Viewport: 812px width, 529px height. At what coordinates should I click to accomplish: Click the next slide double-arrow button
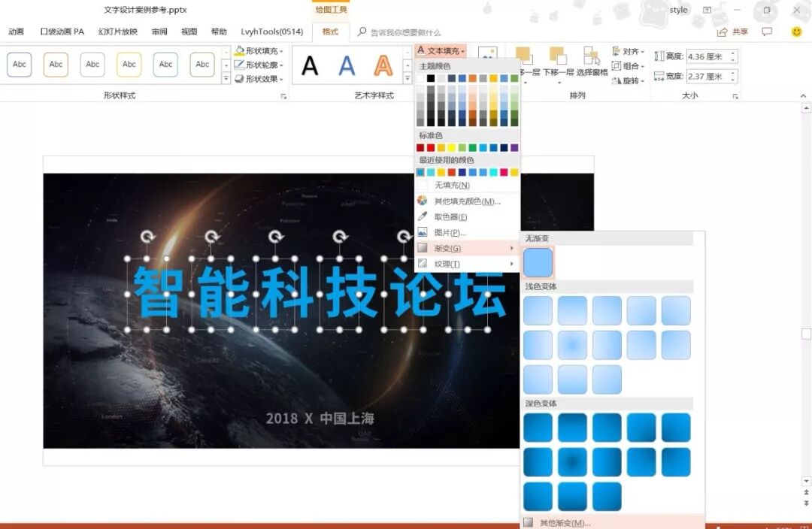[x=806, y=503]
